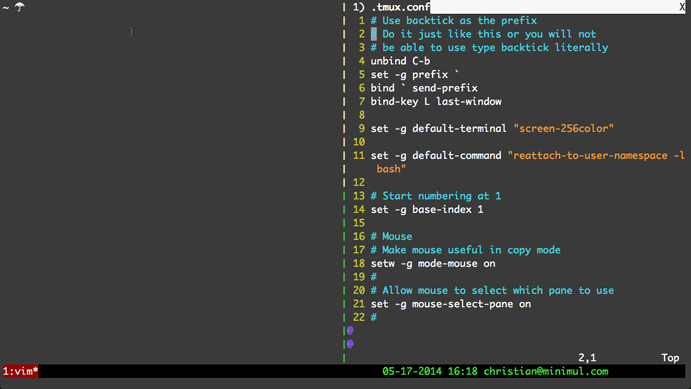
Task: Click line 3 'be able to use type backtick literally'
Action: pos(489,48)
